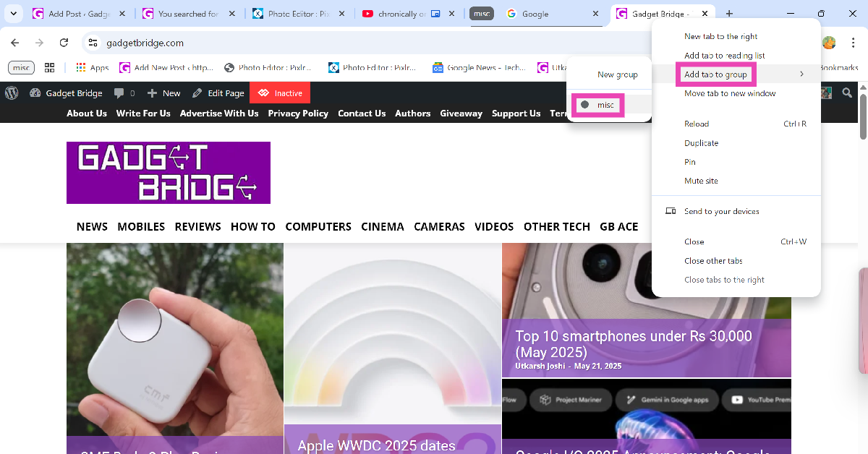Open the Google News bookmark

click(x=479, y=67)
